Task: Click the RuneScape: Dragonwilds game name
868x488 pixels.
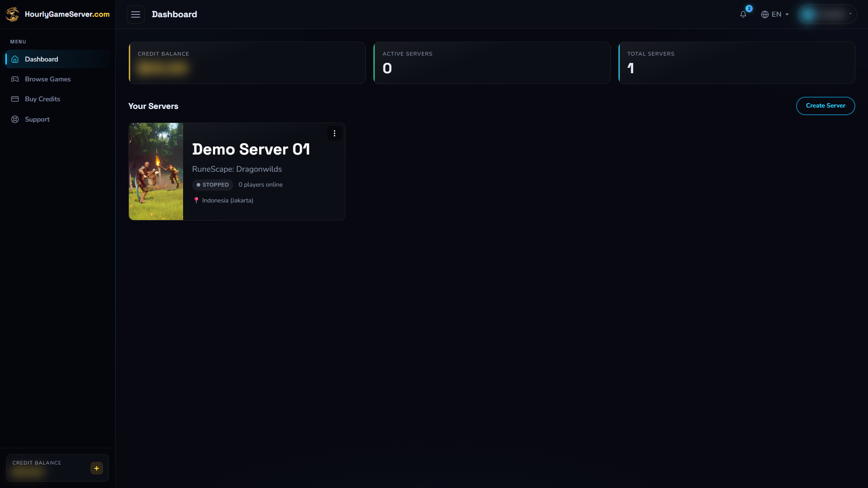Action: (237, 169)
